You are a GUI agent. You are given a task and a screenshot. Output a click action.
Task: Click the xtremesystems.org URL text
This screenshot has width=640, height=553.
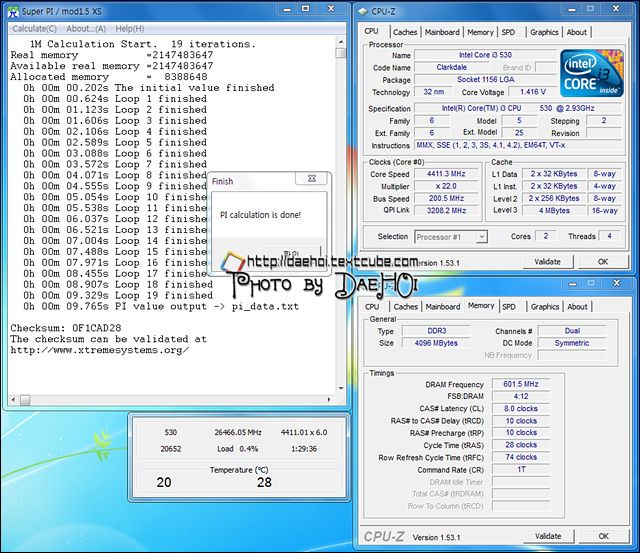[x=100, y=350]
